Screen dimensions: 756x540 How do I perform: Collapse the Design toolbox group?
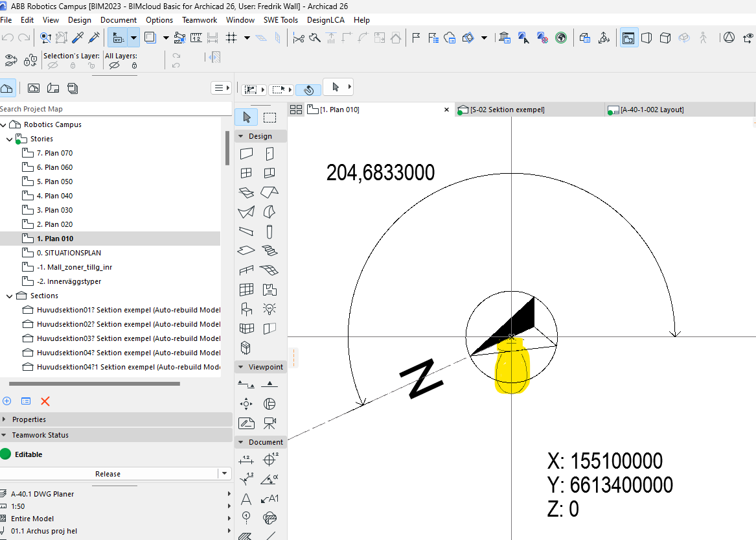240,136
